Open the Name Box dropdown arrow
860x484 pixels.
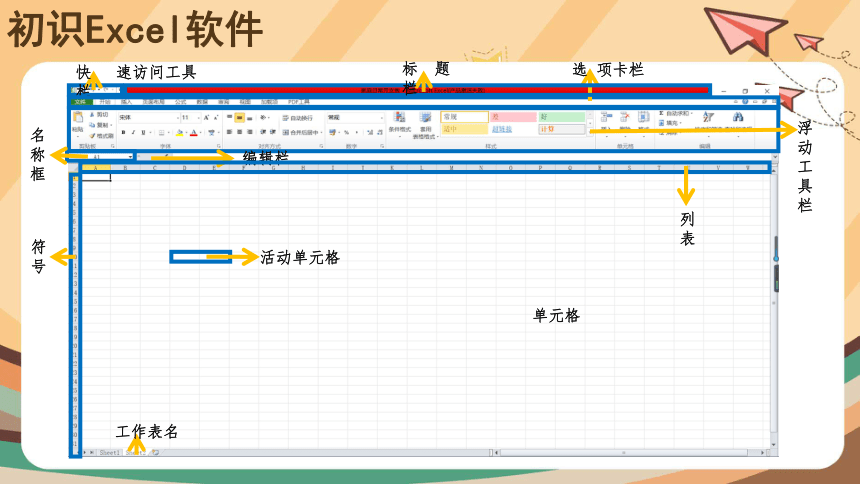tap(130, 157)
